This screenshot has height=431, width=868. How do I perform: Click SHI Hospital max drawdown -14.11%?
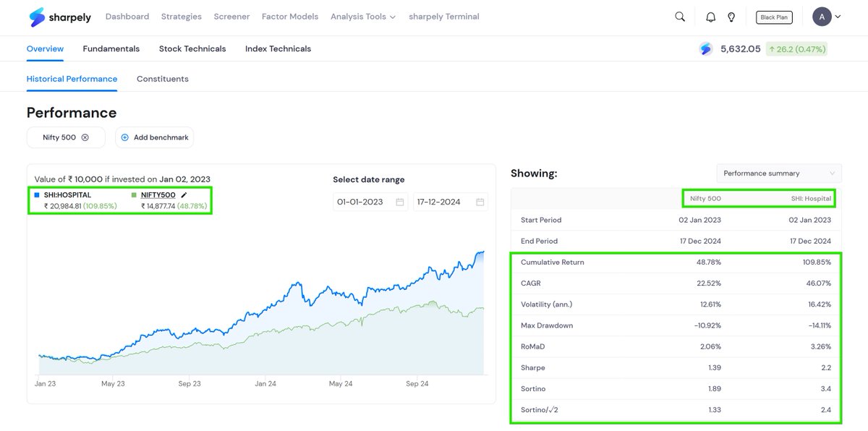click(818, 325)
